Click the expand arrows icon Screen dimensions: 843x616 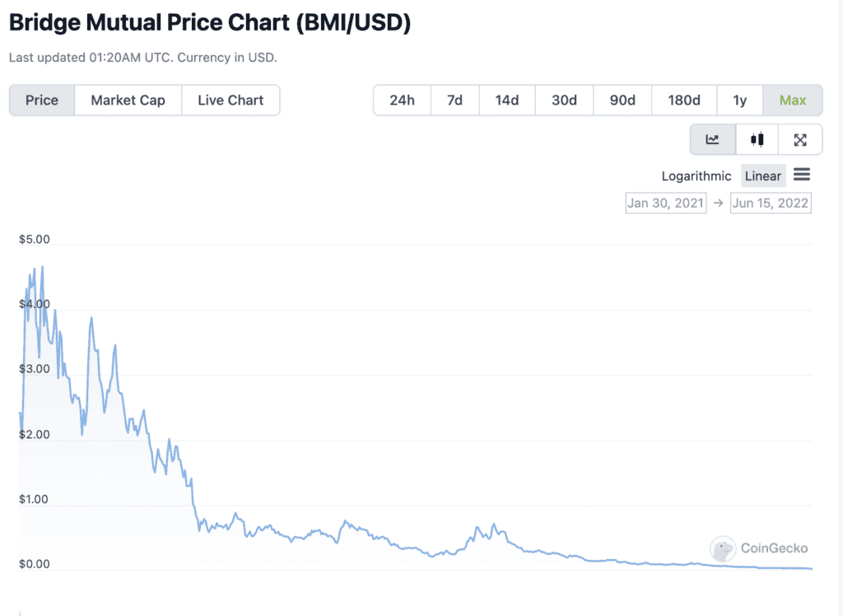point(799,138)
